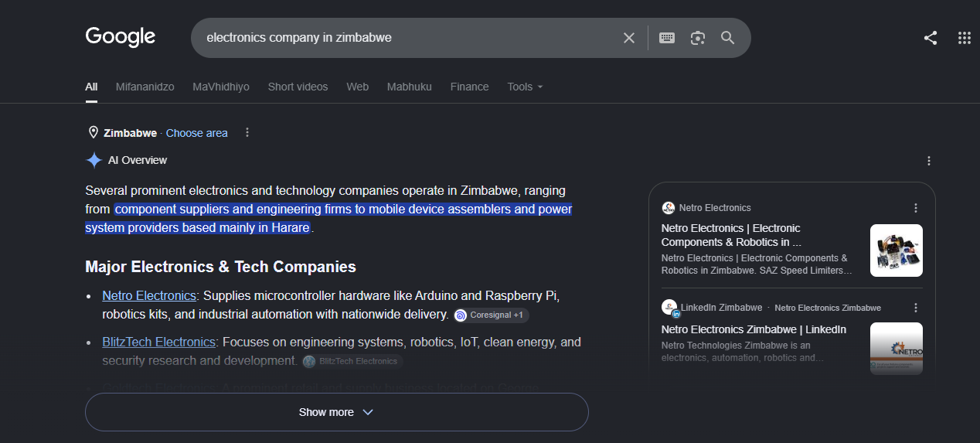Click the Choose area link
The height and width of the screenshot is (443, 980).
coord(197,133)
